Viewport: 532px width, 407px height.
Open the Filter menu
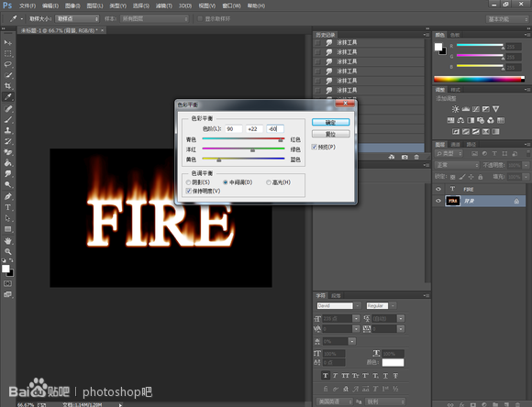(x=163, y=5)
